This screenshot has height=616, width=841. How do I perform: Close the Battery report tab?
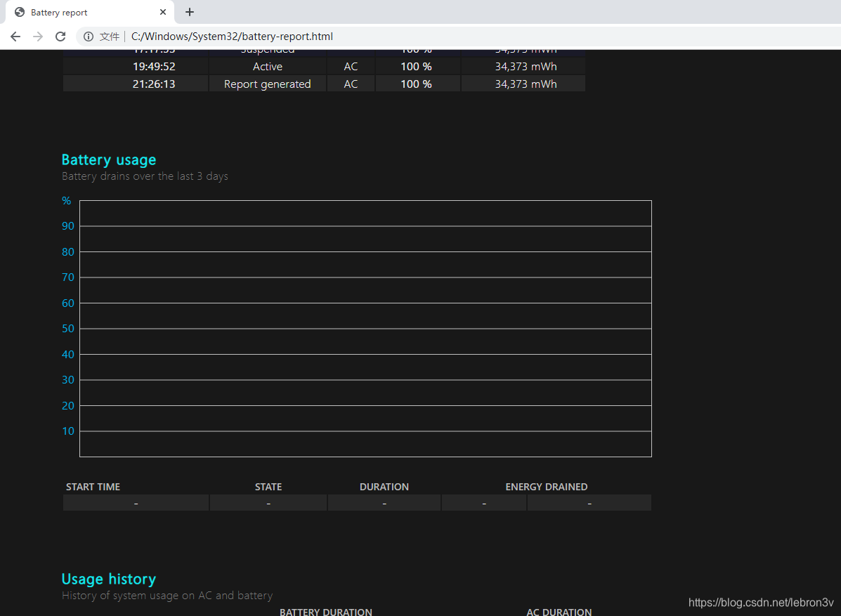[163, 12]
